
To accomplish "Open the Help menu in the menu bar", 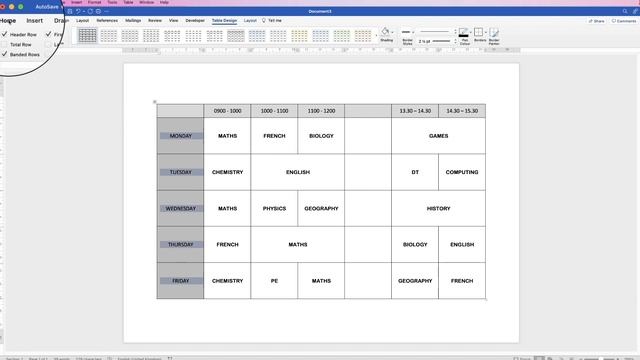I will click(164, 2).
